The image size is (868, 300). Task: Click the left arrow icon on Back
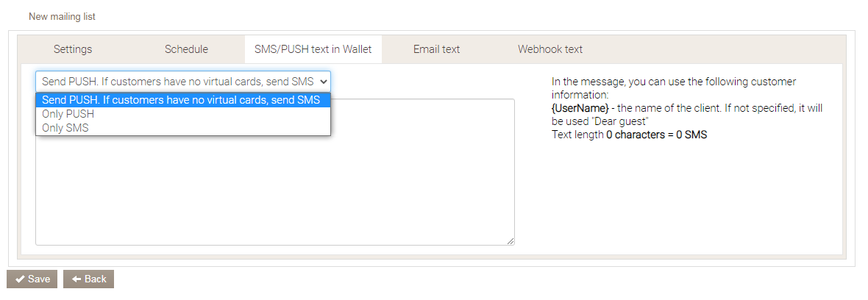(x=76, y=279)
